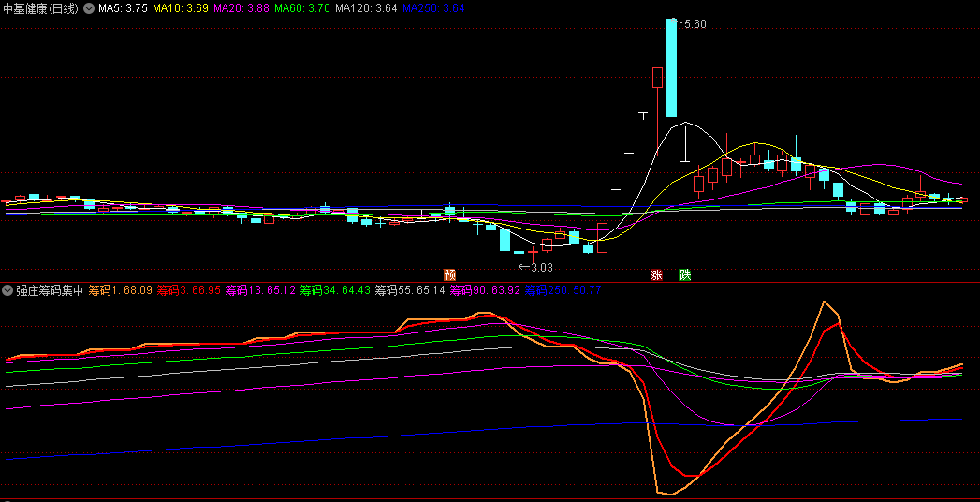
Task: Click the 强庄筹码集中 indicator name
Action: point(50,290)
